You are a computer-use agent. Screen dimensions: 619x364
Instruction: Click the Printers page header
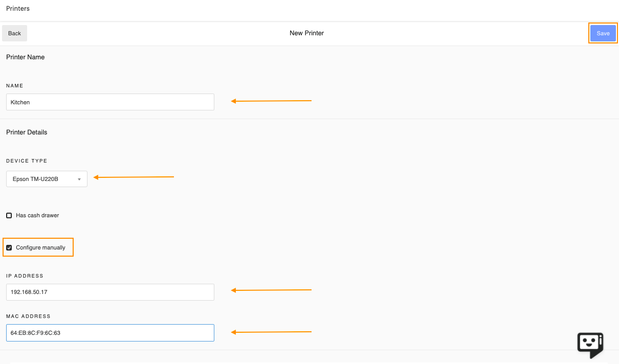click(18, 9)
